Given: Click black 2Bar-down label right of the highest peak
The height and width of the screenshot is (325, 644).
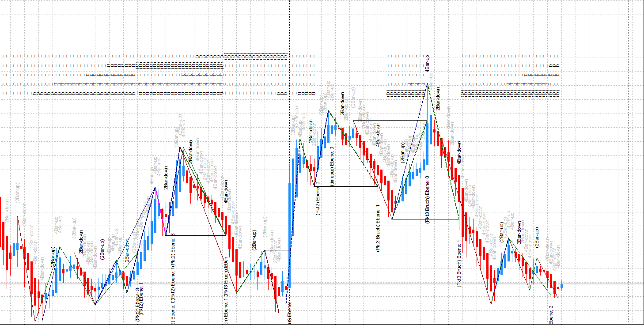Looking at the screenshot, I should tap(438, 98).
